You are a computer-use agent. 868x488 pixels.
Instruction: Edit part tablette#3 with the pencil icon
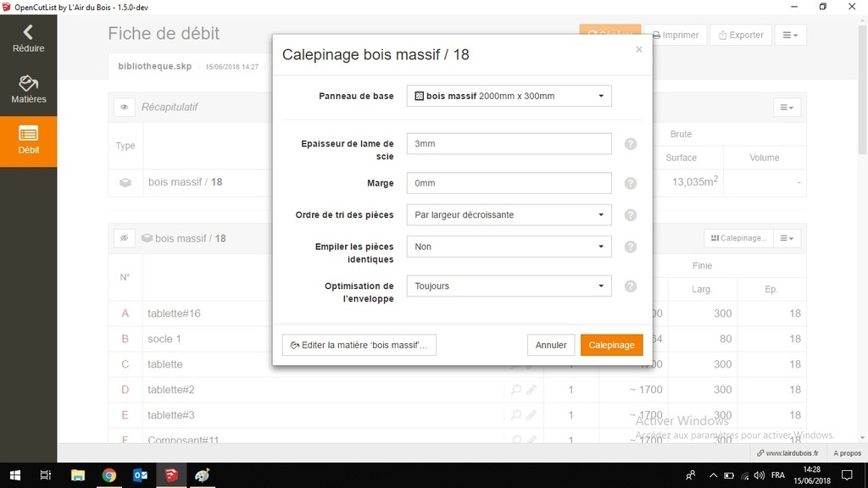pyautogui.click(x=531, y=415)
